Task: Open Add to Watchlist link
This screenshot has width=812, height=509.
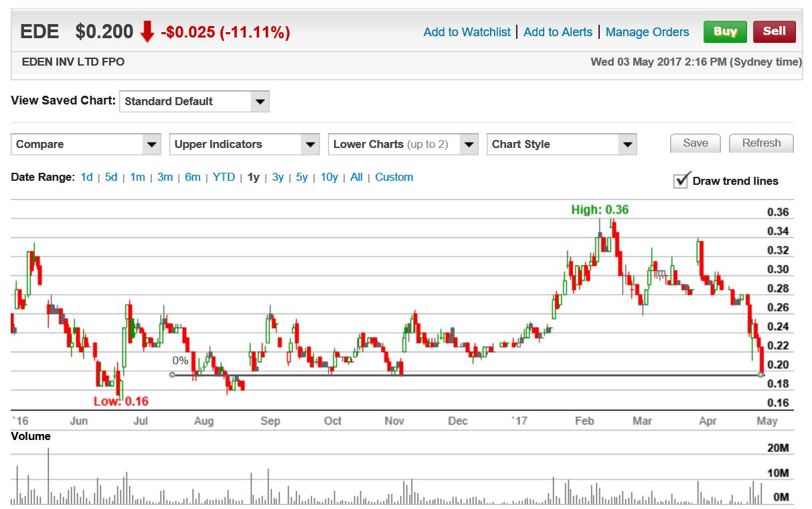Action: (x=467, y=32)
